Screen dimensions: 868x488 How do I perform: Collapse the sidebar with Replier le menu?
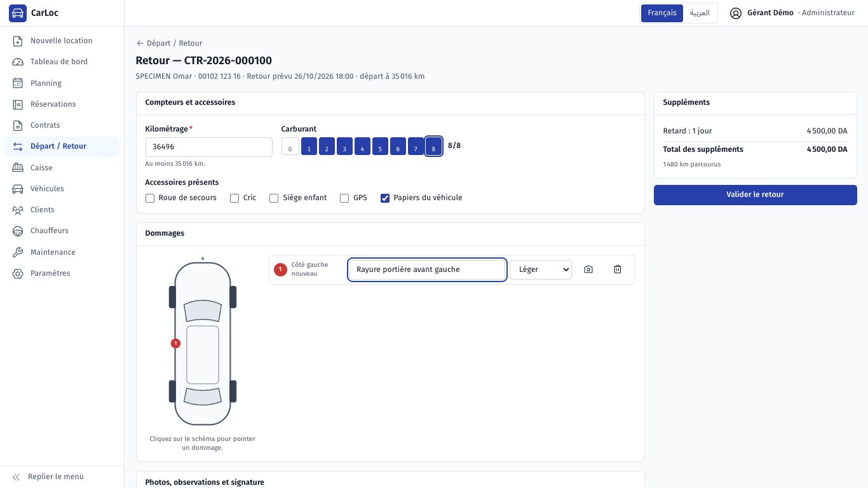click(x=62, y=477)
